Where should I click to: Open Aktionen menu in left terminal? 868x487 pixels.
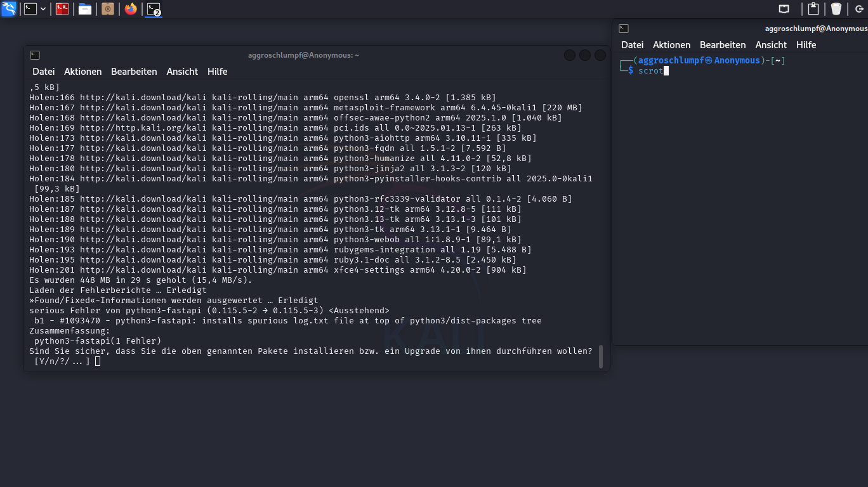(82, 72)
